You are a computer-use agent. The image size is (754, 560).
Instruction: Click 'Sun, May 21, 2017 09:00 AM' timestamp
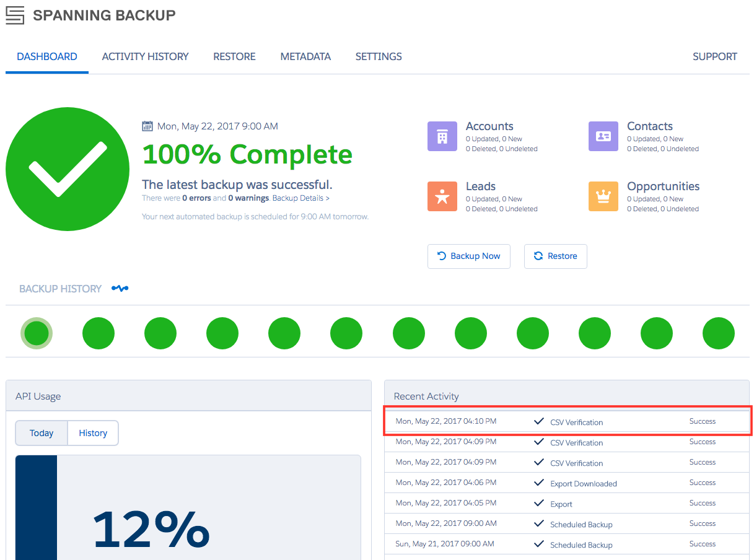point(445,544)
